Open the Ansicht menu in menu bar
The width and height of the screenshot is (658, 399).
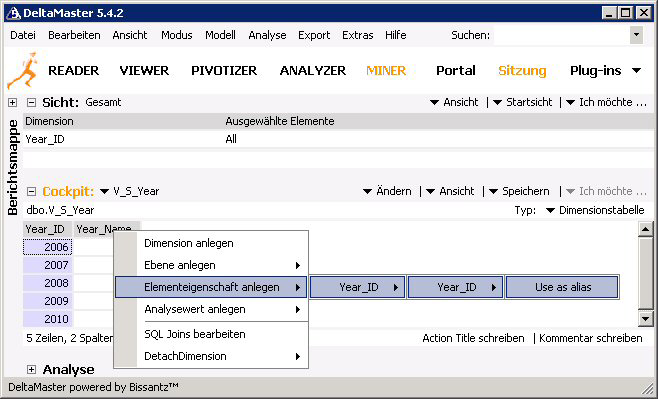coord(130,35)
